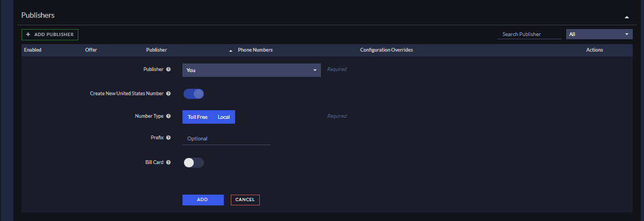Click the blue ADD button
Image resolution: width=644 pixels, height=221 pixels.
(x=203, y=199)
